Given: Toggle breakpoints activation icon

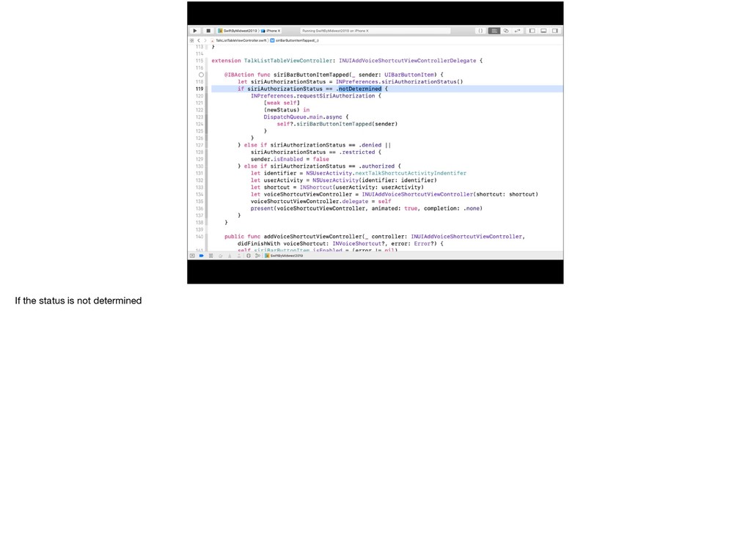Looking at the screenshot, I should pyautogui.click(x=202, y=256).
